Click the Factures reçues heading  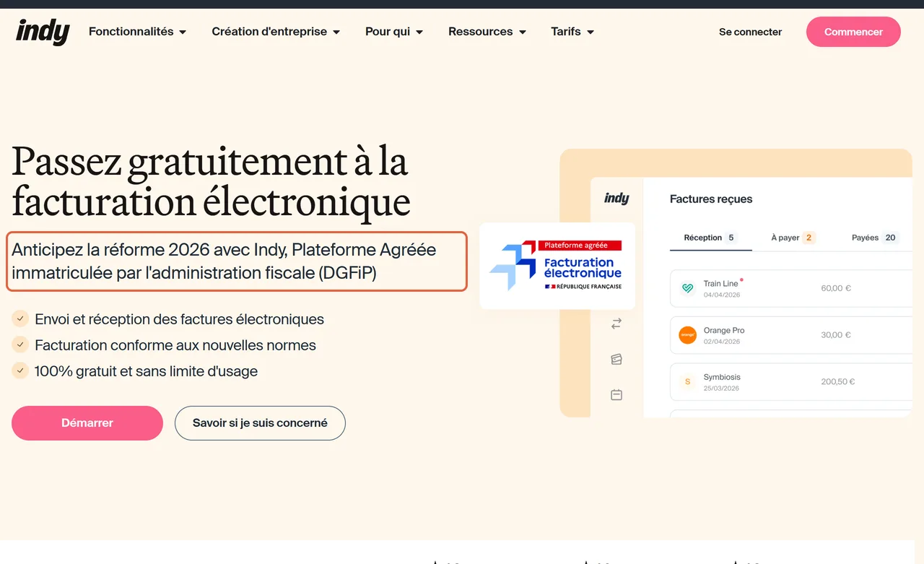tap(711, 199)
